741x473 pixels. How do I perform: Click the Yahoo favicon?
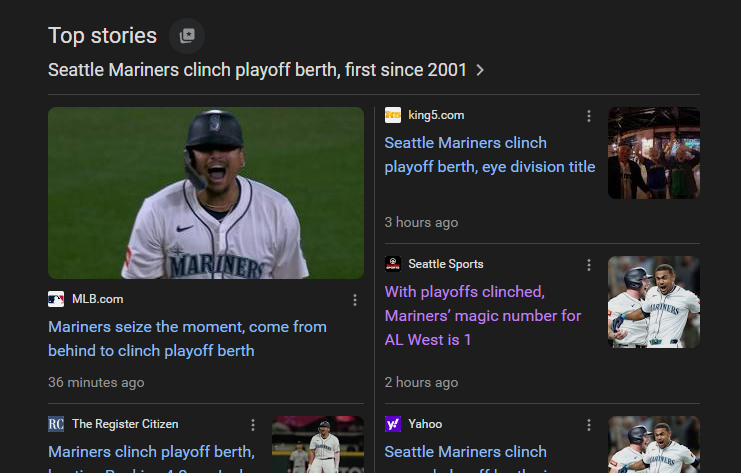point(393,424)
